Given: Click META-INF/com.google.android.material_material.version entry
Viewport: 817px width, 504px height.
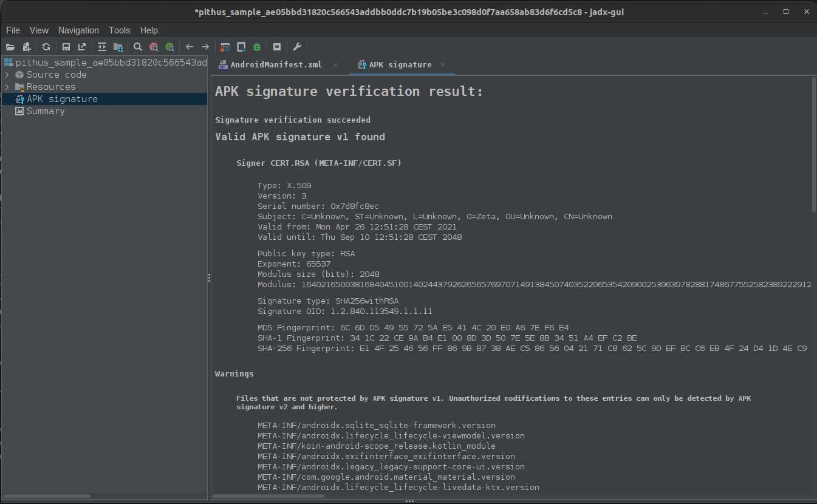Looking at the screenshot, I should 386,477.
